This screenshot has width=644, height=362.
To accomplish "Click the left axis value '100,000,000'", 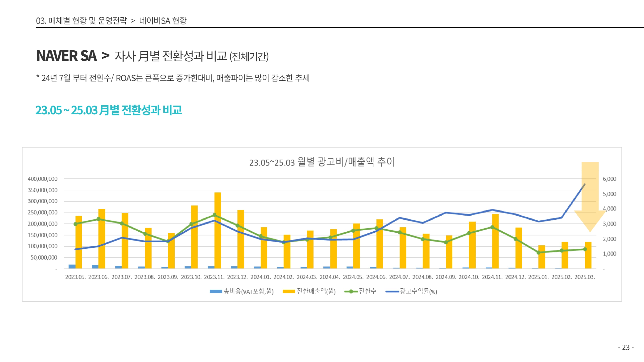I will point(43,246).
